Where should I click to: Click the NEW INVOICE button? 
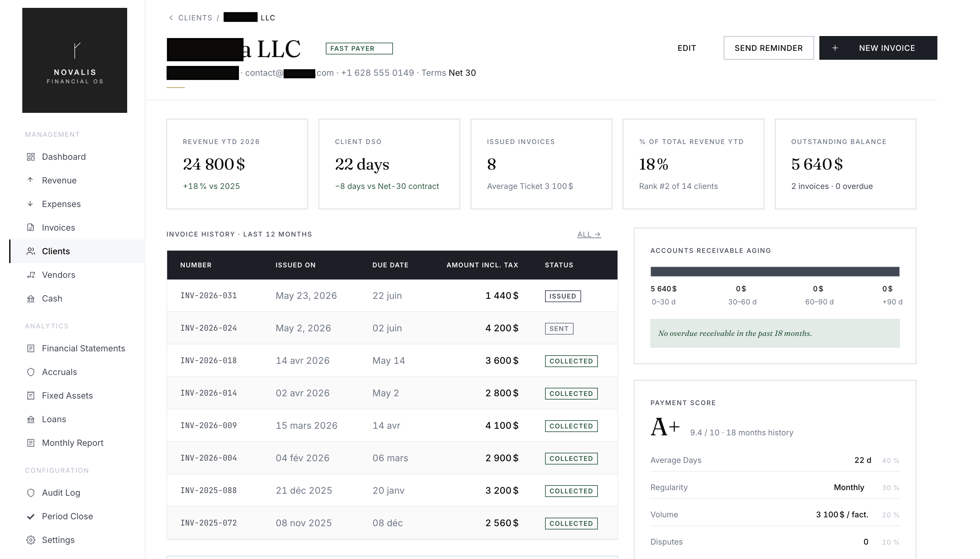pyautogui.click(x=878, y=48)
